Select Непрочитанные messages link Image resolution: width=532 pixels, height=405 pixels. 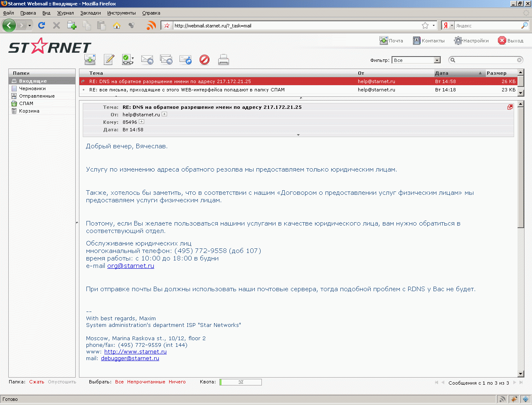click(146, 382)
